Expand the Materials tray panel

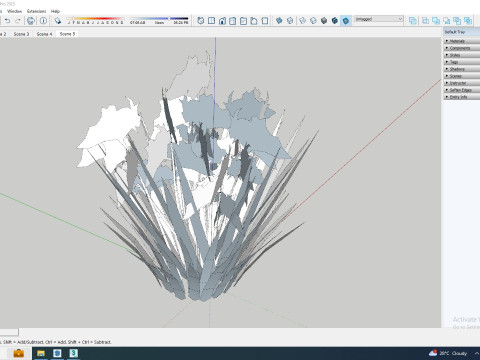[x=462, y=41]
